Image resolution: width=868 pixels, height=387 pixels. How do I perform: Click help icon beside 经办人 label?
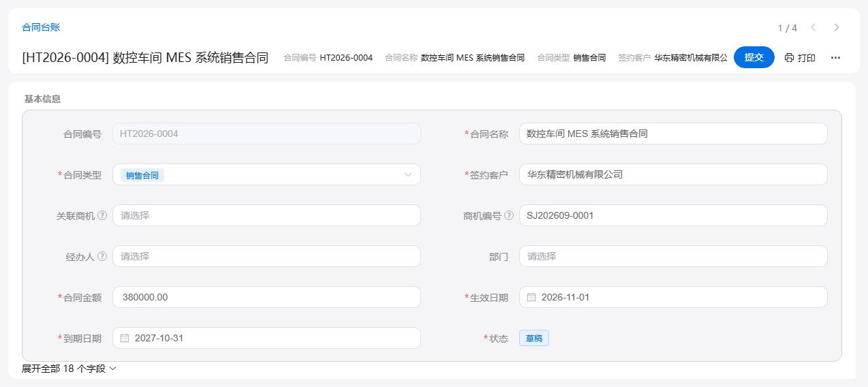[102, 256]
